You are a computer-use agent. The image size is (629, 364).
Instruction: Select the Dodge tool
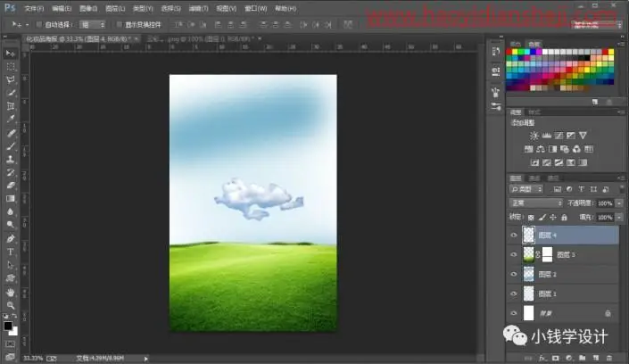point(11,225)
